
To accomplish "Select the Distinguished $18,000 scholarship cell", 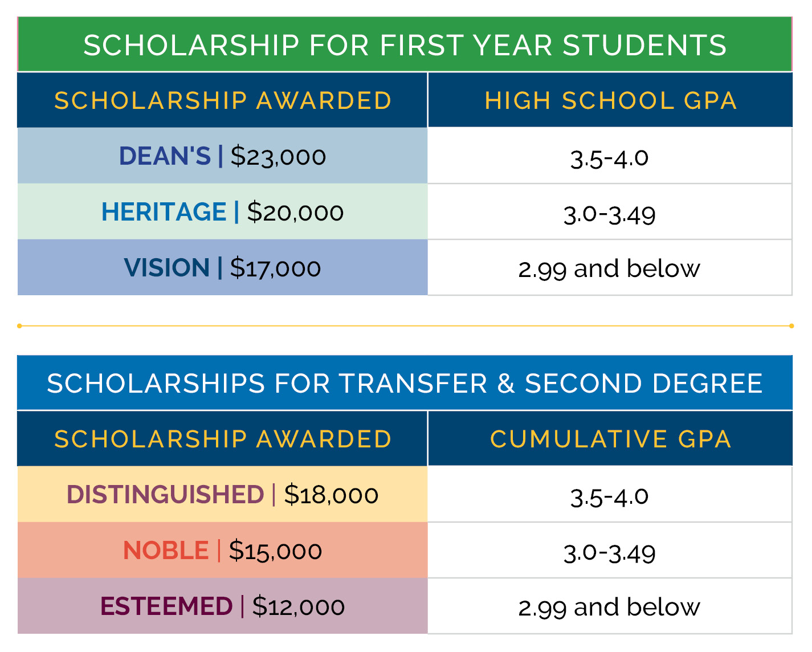I will click(x=222, y=495).
